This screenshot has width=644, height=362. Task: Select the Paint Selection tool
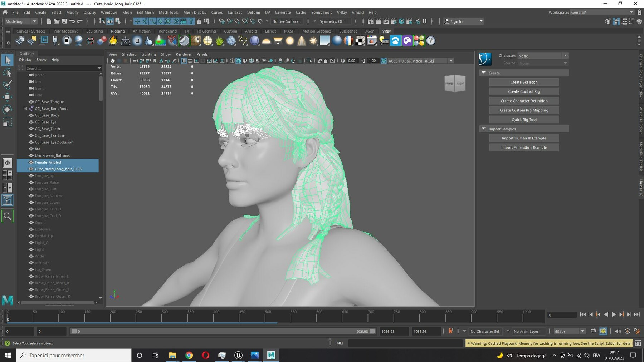(x=8, y=85)
